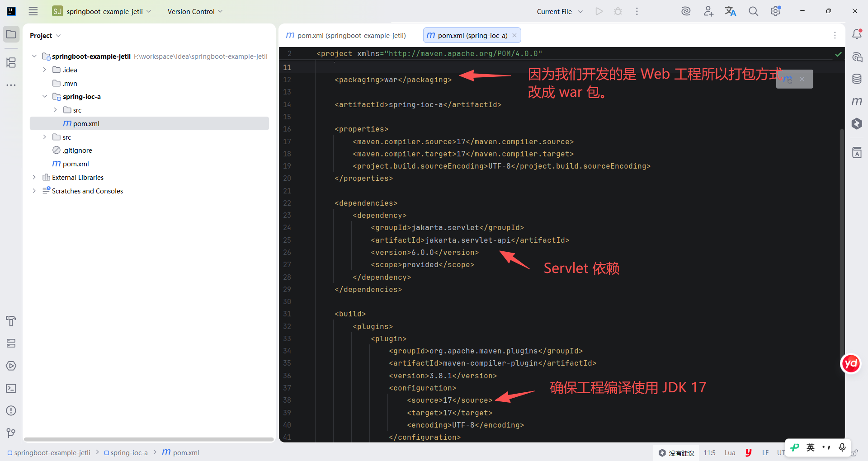The width and height of the screenshot is (868, 461).
Task: Expand the src folder under spring-ioc-a
Action: click(x=56, y=110)
